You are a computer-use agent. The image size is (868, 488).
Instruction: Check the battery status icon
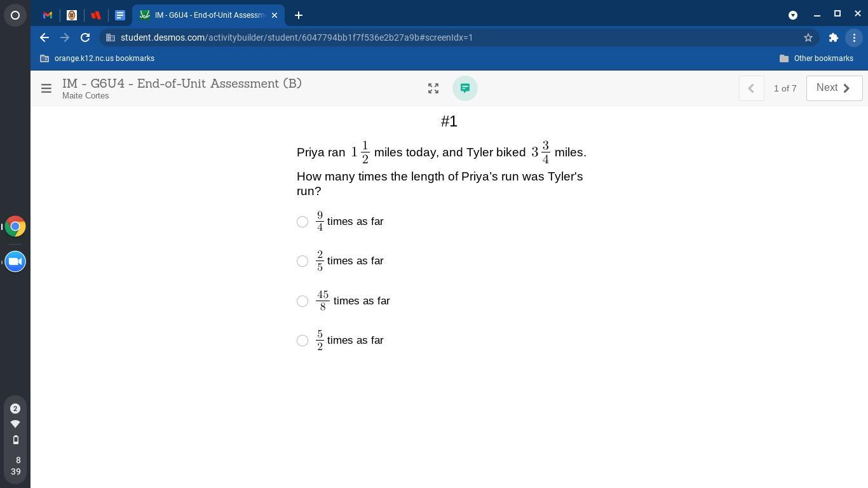(x=15, y=440)
